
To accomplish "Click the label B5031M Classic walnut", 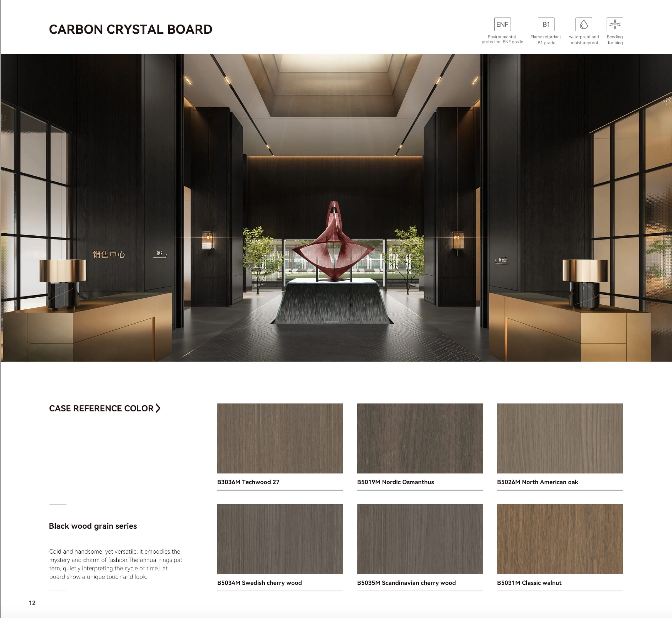I will [x=529, y=583].
